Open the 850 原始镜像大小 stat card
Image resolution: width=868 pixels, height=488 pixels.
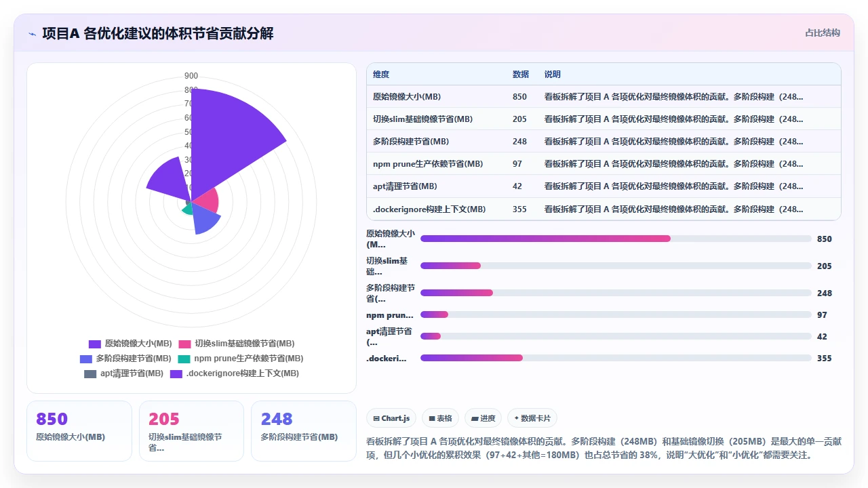(79, 431)
